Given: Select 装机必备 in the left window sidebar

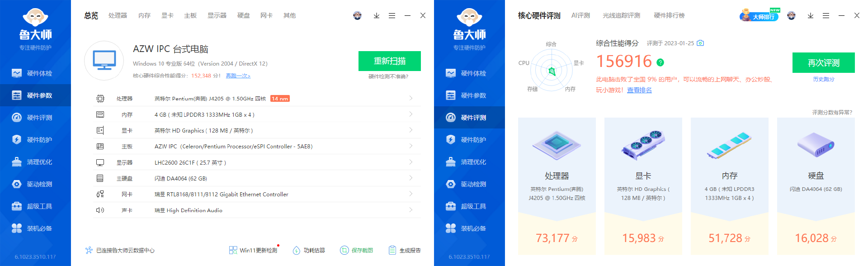Looking at the screenshot, I should 35,228.
